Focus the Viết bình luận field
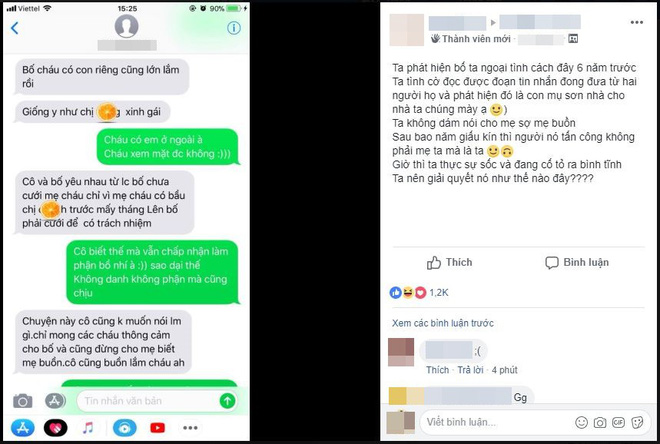The height and width of the screenshot is (444, 660). click(497, 422)
